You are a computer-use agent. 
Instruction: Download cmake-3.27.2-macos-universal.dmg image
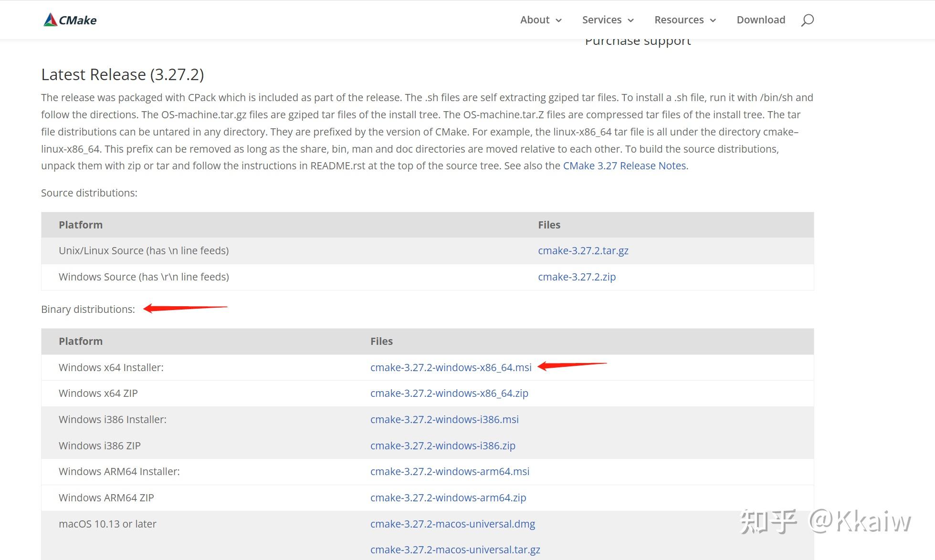pos(452,524)
